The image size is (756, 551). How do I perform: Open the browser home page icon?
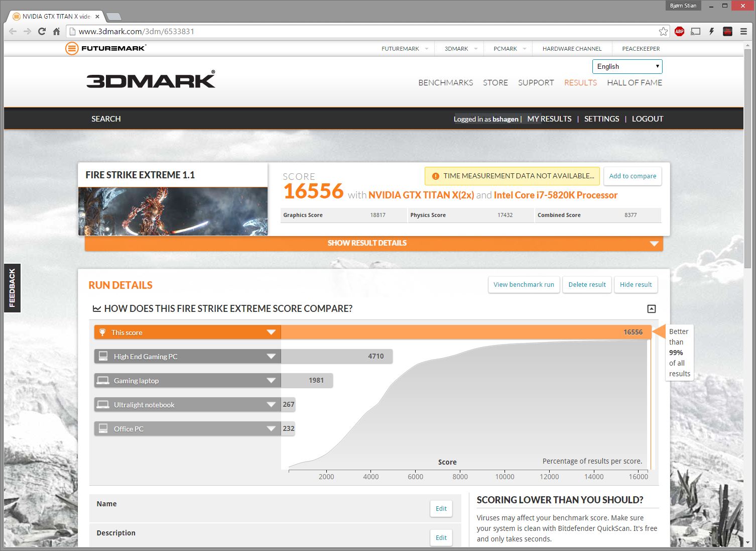click(x=57, y=31)
